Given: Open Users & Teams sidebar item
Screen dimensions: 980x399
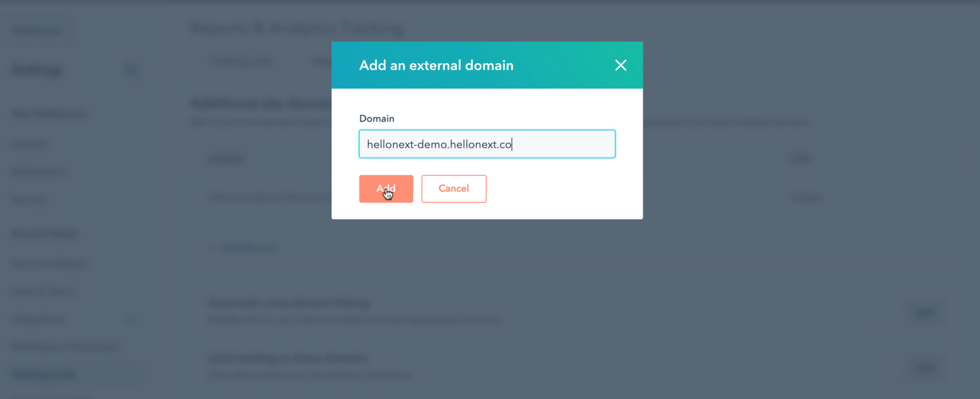Looking at the screenshot, I should (43, 292).
